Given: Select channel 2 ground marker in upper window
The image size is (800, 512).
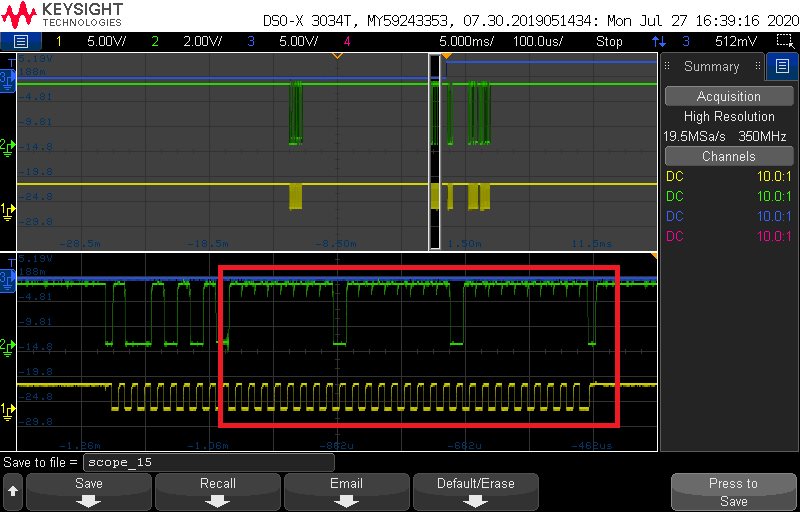Looking at the screenshot, I should pyautogui.click(x=8, y=146).
